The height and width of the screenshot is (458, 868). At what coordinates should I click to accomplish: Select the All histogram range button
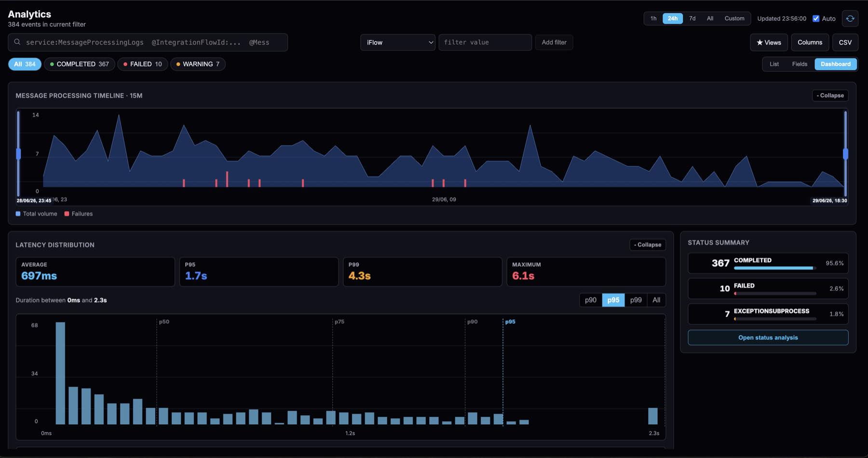pos(656,300)
